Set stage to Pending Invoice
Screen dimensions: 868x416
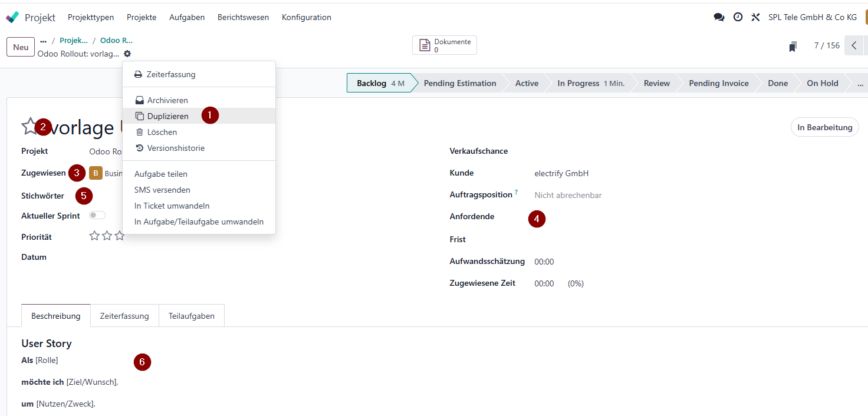(719, 83)
